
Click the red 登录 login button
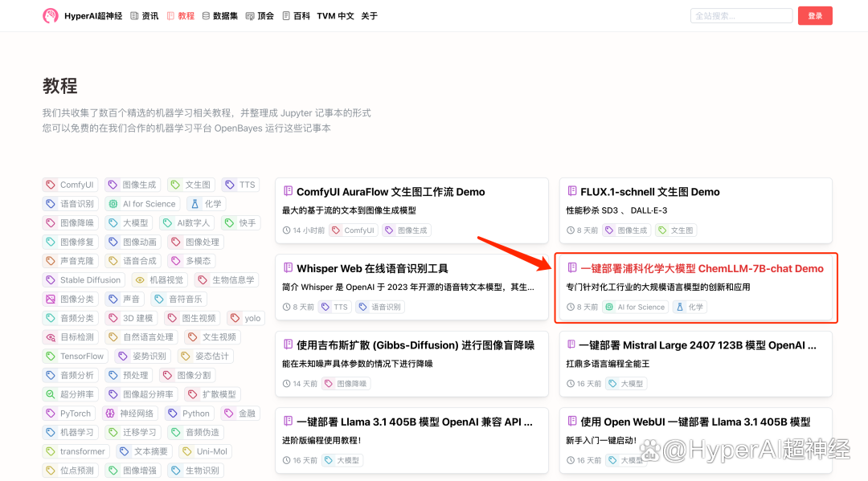(815, 16)
